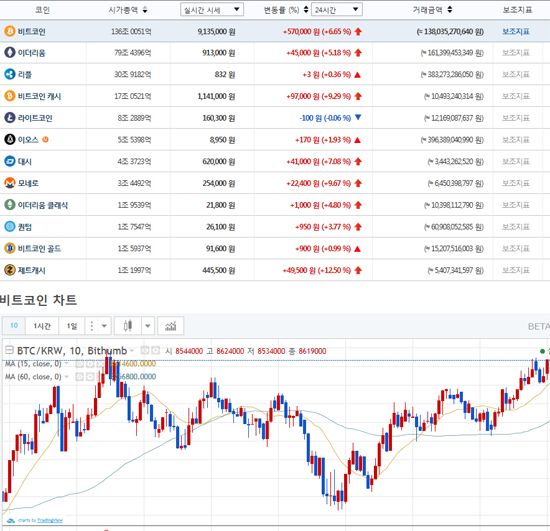Click the 이오스 coin icon

pyautogui.click(x=10, y=139)
